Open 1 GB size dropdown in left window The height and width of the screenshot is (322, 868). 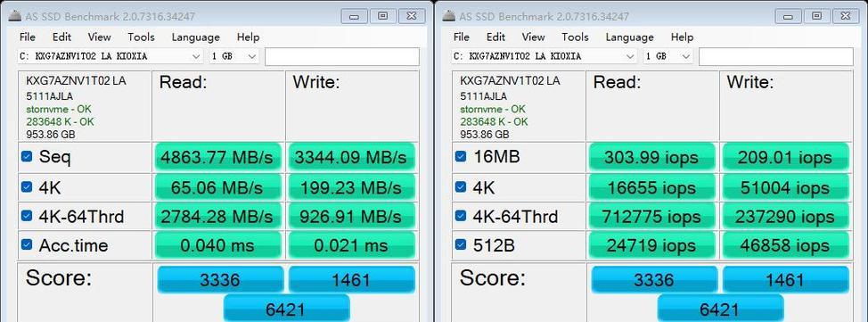tap(234, 56)
